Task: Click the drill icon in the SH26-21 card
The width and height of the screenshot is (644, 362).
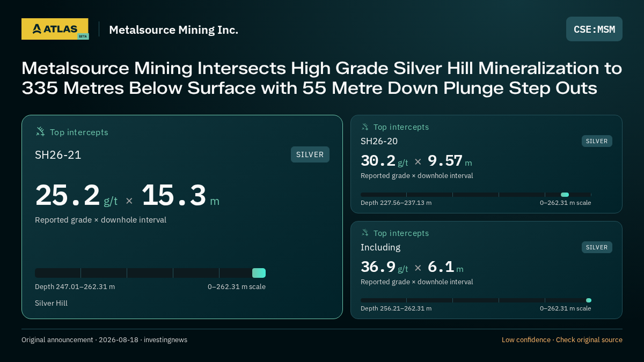Action: pos(40,131)
